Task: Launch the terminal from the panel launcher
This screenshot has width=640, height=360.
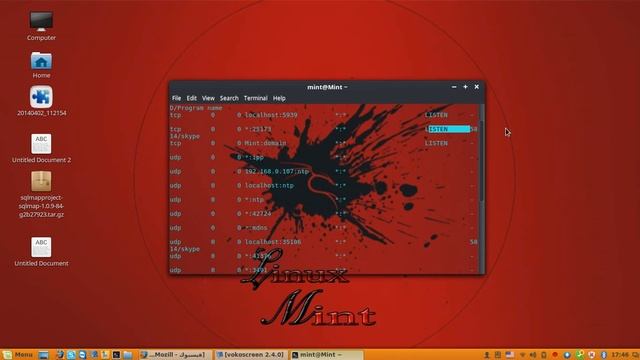Action: (116, 355)
